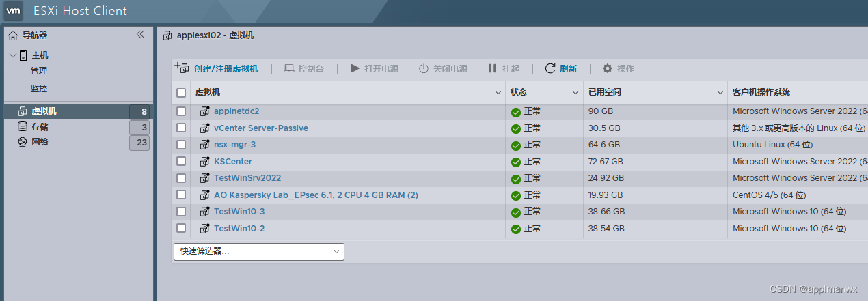Check the box for applnetdc2
868x301 pixels.
[x=181, y=111]
